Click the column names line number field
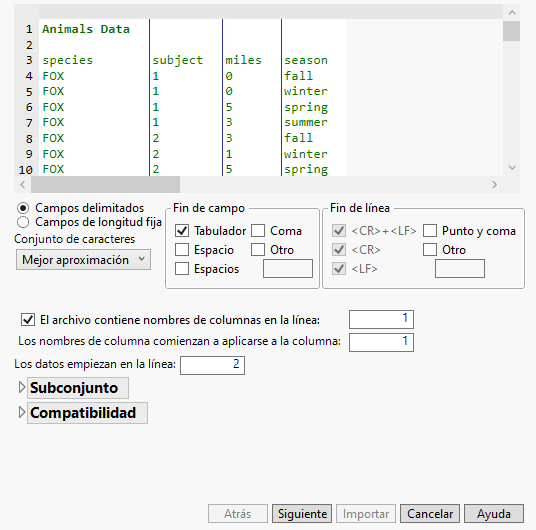The image size is (536, 530). tap(381, 319)
